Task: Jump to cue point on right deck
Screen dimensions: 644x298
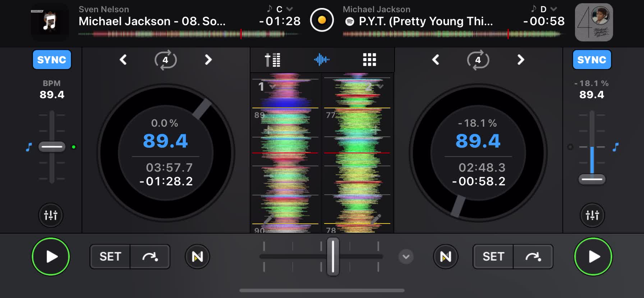Action: pos(533,257)
